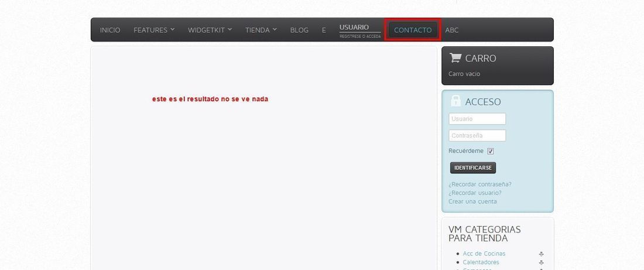The width and height of the screenshot is (644, 270).
Task: Click the padlock icon beside ACCESO
Action: [x=455, y=101]
